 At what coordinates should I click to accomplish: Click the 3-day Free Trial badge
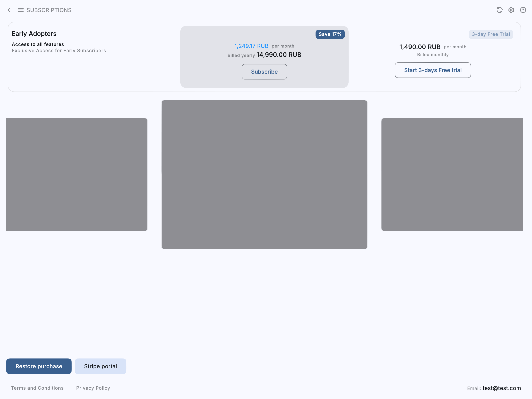point(491,34)
